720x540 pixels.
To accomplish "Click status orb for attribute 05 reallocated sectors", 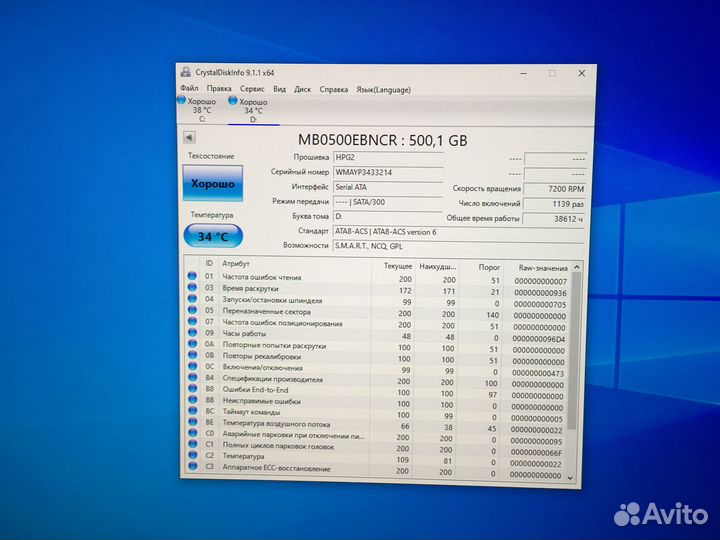I will point(192,310).
